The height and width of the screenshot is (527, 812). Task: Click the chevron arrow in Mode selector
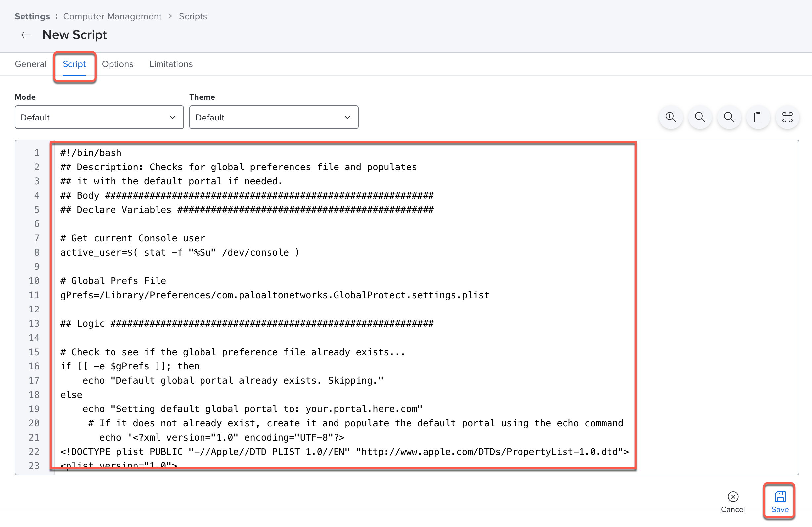tap(173, 118)
